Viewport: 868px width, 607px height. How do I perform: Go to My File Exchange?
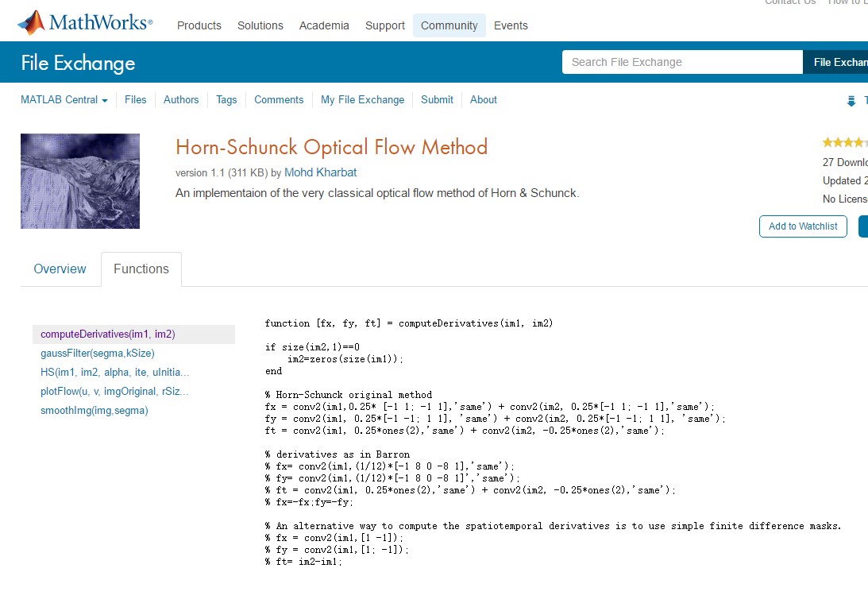coord(363,99)
